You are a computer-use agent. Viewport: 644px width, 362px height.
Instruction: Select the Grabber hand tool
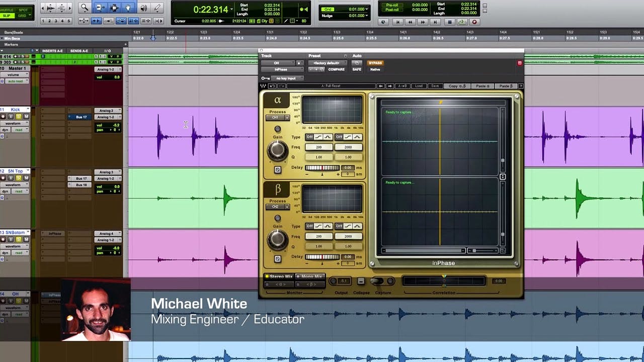(x=128, y=8)
